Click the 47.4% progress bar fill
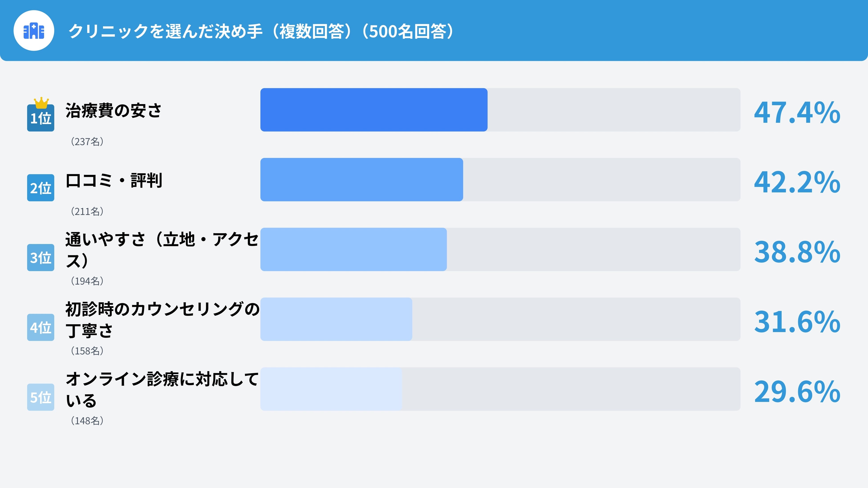This screenshot has height=488, width=868. (374, 110)
